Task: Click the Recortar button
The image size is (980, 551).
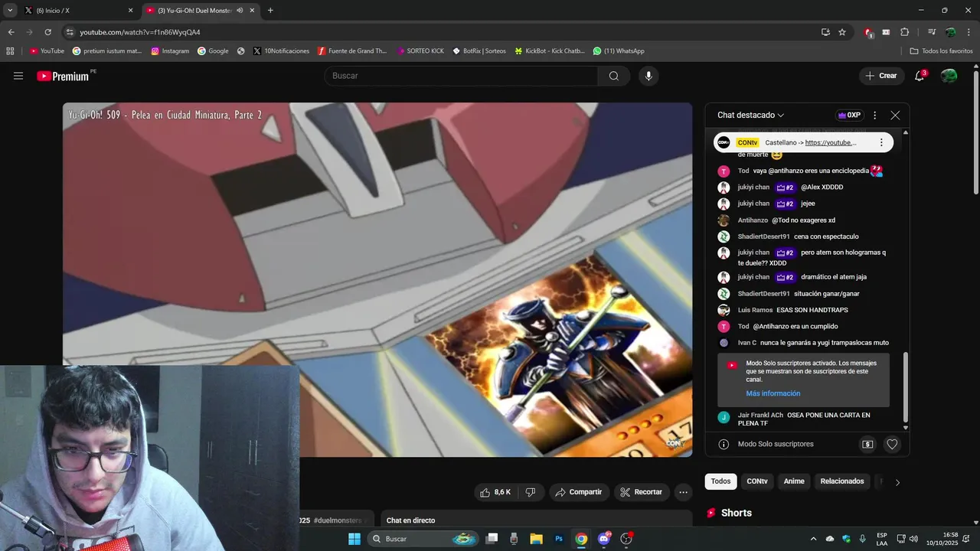Action: [x=642, y=492]
